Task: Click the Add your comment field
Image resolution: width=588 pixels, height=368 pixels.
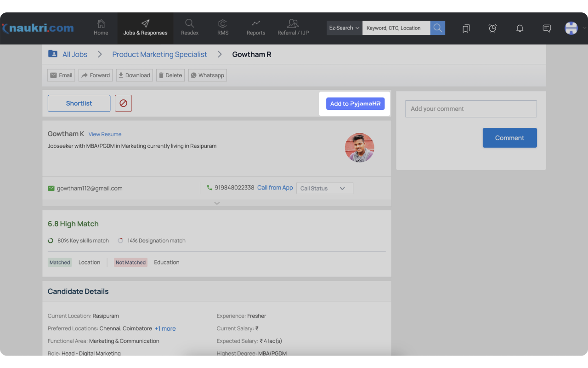Action: coord(470,109)
